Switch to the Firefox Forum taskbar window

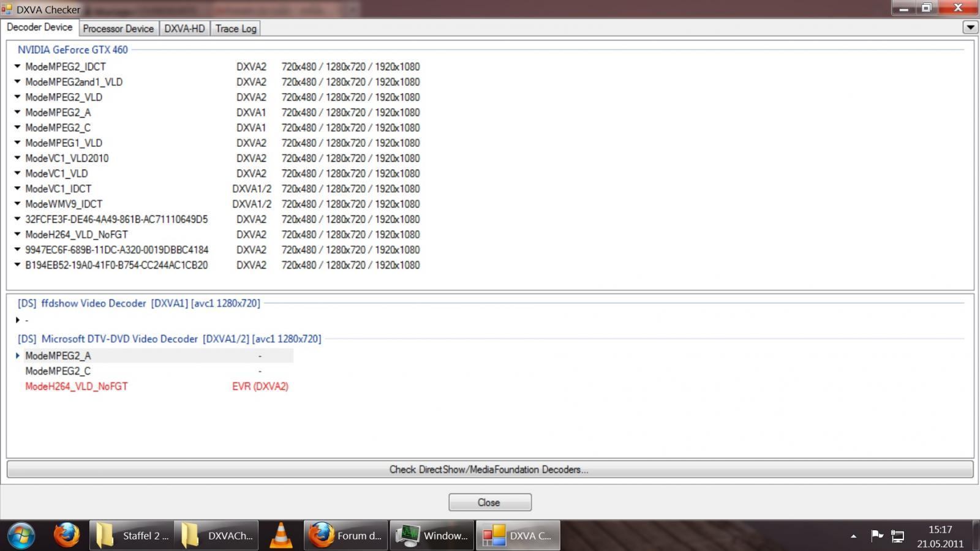pos(346,536)
